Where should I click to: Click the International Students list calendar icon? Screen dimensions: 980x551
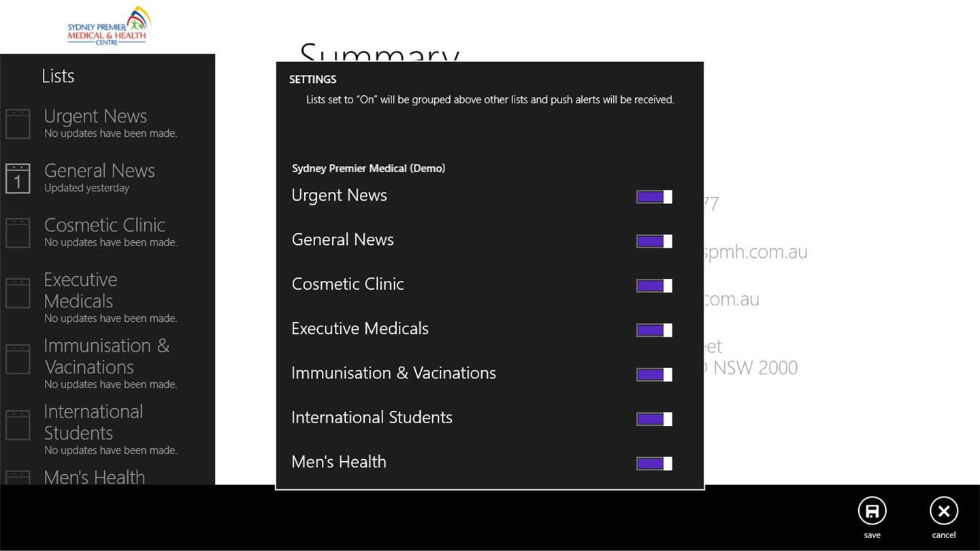[x=18, y=425]
